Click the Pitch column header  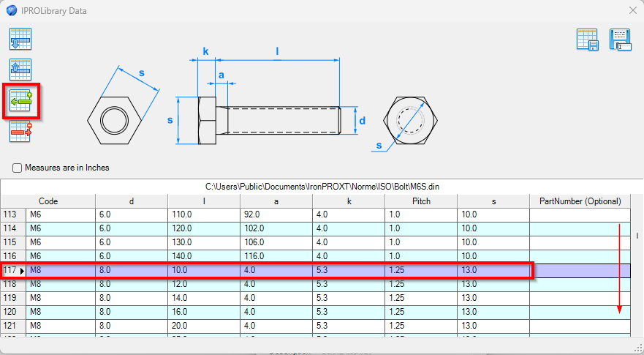click(x=420, y=201)
